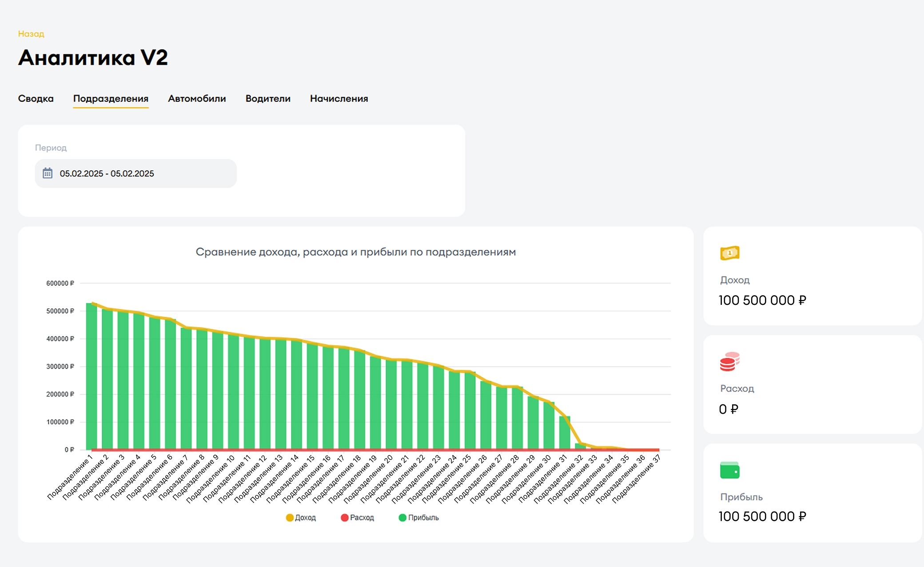Click the calendar icon in period field
Viewport: 924px width, 567px height.
[48, 173]
